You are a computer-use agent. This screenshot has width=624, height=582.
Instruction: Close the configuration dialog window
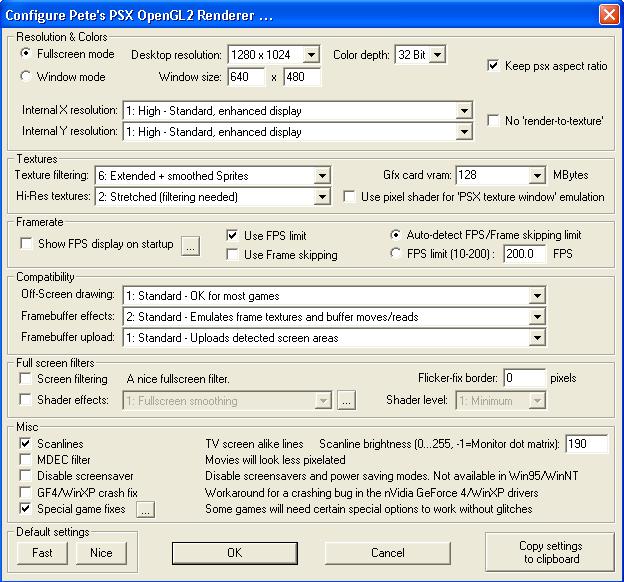point(608,15)
